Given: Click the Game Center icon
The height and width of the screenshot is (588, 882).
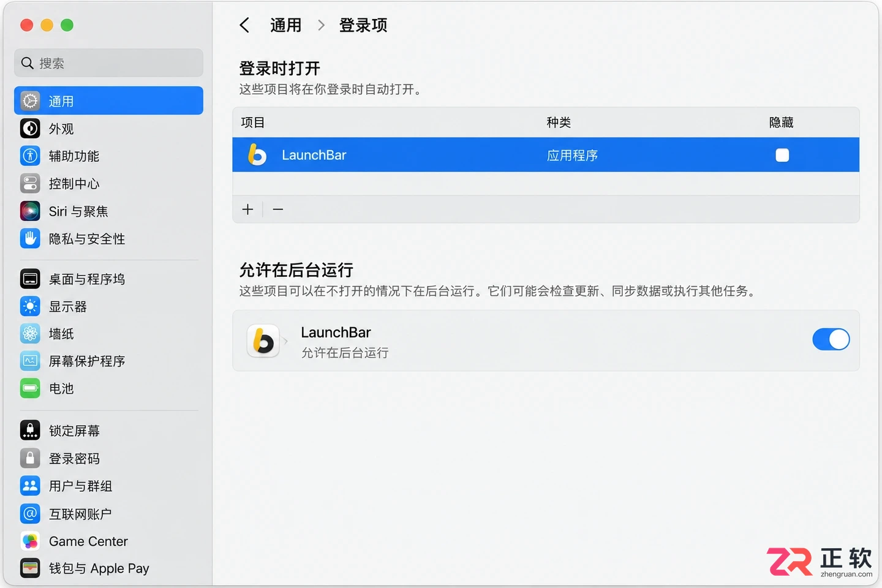Looking at the screenshot, I should tap(30, 541).
